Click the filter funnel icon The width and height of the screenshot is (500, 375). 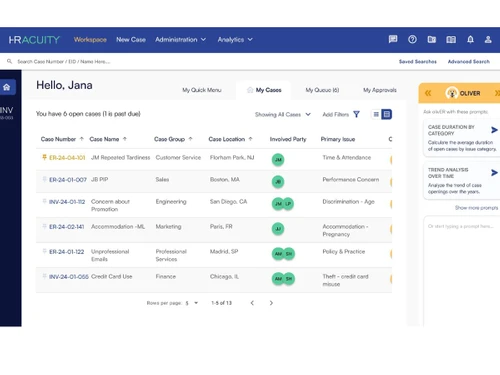[x=356, y=114]
